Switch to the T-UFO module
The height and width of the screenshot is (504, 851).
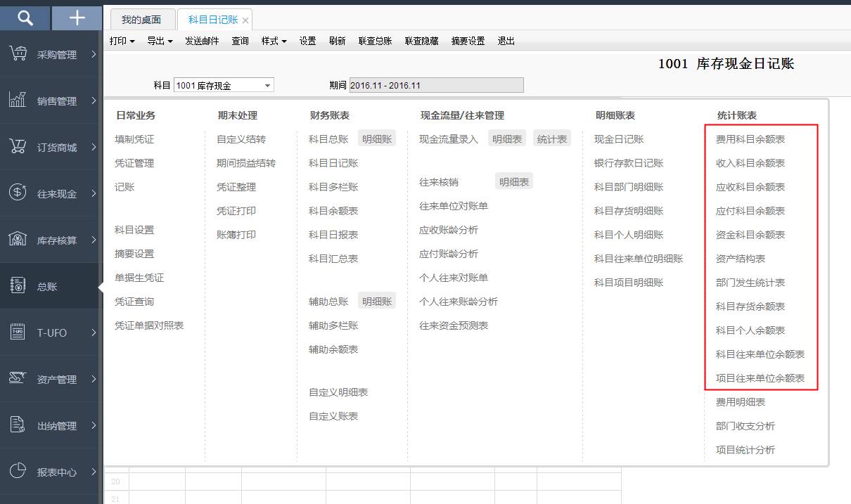pos(51,332)
